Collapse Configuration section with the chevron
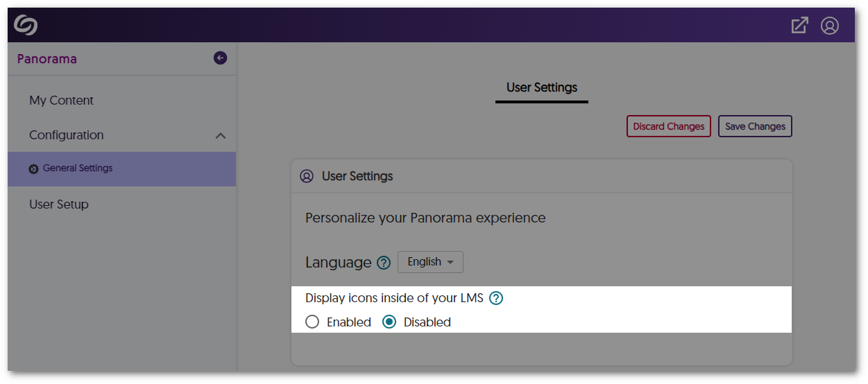 (x=220, y=136)
